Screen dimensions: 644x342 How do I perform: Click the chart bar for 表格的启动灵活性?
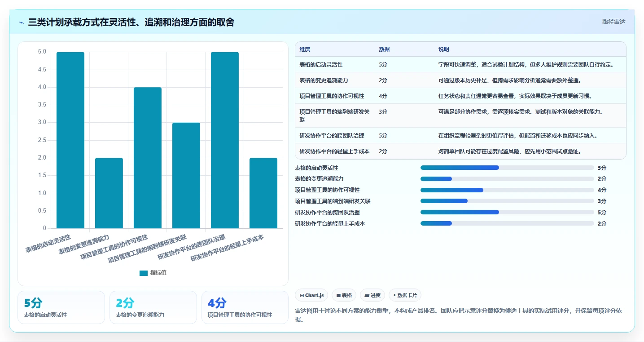[x=70, y=140]
